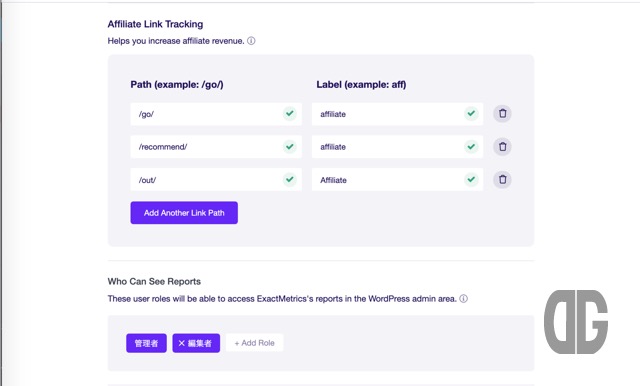Viewport: 640px width, 386px height.
Task: Remove the /out/ link path row
Action: pos(502,180)
